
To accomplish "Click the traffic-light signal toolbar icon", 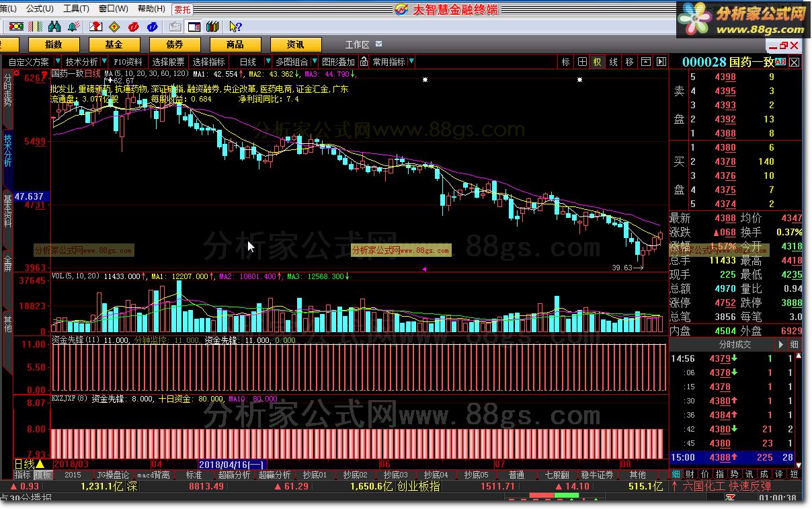I will [16, 26].
